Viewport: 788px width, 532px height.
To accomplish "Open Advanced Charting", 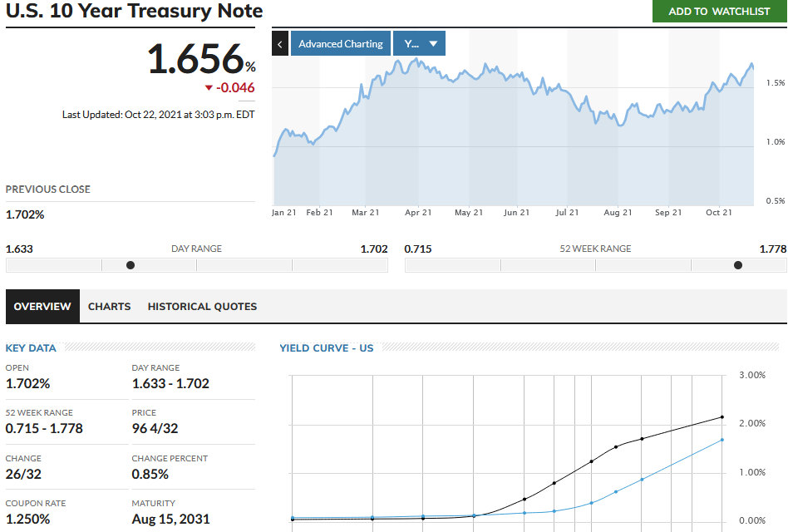I will pyautogui.click(x=341, y=43).
